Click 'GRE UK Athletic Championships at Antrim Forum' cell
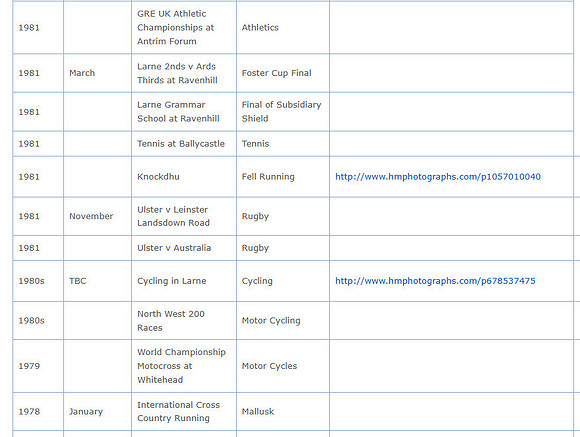 point(184,28)
